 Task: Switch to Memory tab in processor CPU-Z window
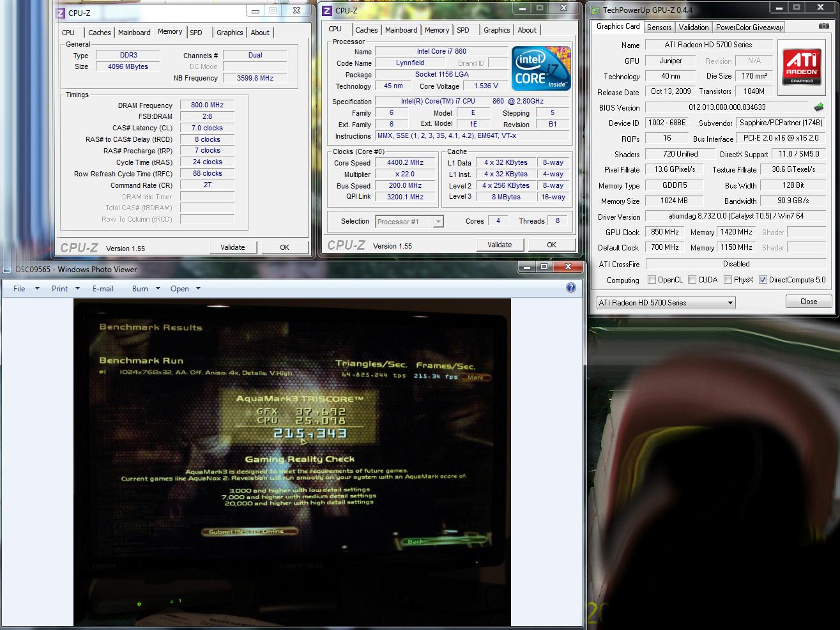click(x=437, y=30)
